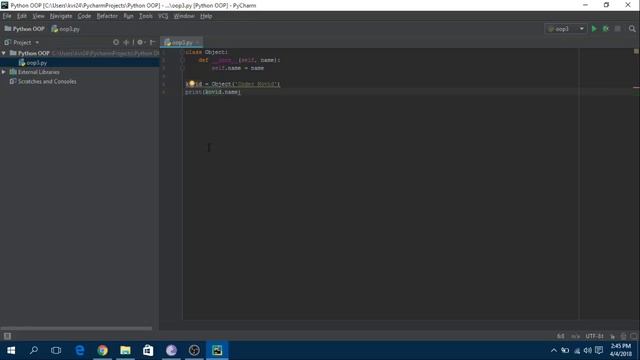
Task: Click the Project panel horizontal scrollbar
Action: (76, 328)
